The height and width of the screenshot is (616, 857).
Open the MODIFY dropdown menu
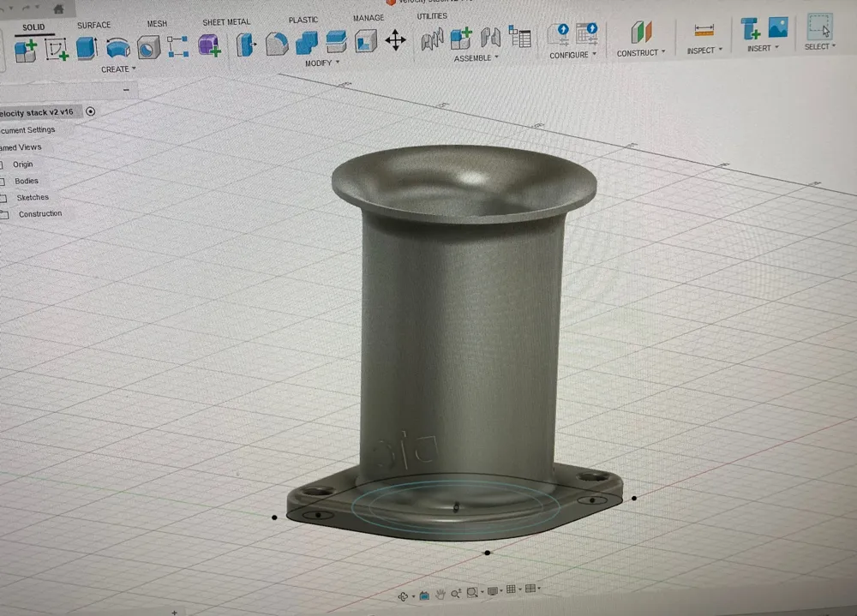(x=322, y=63)
